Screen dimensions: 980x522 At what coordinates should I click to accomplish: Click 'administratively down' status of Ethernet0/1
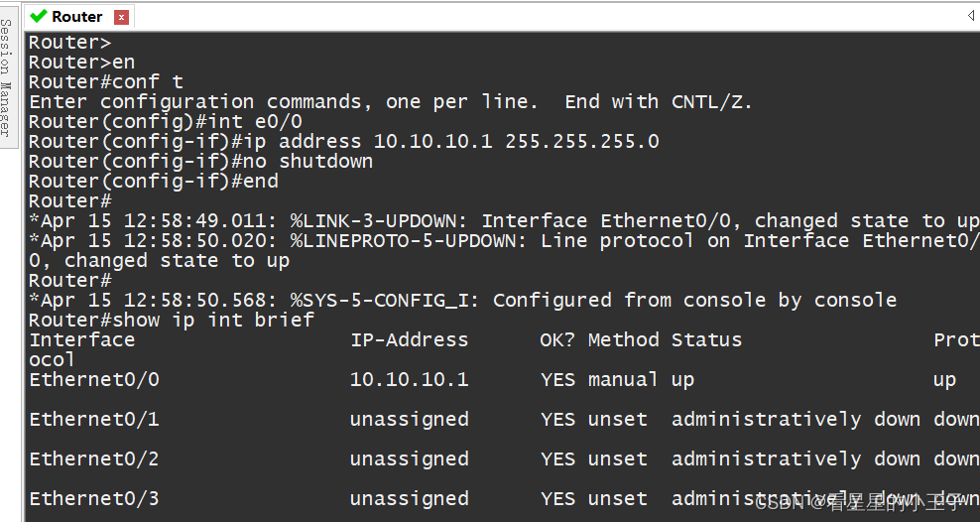click(796, 420)
